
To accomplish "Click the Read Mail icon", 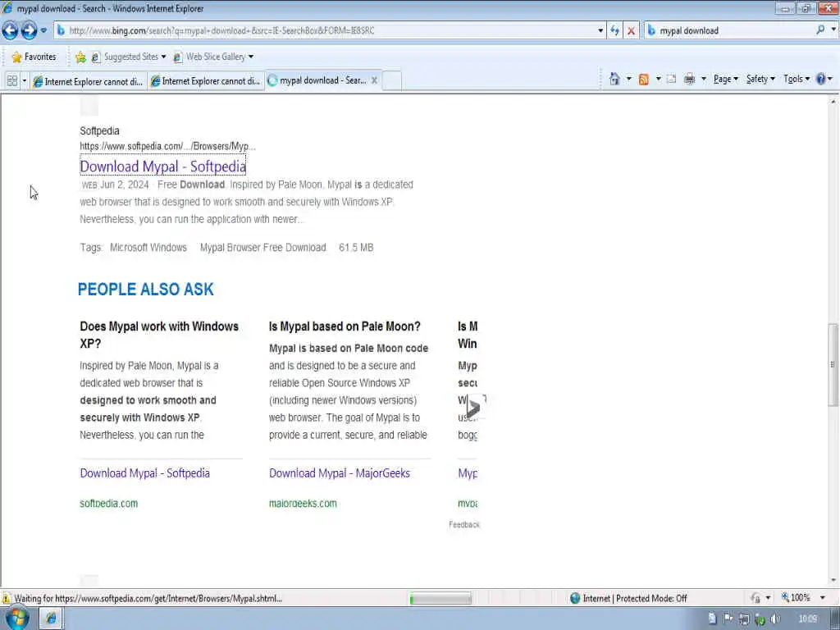I will (671, 80).
